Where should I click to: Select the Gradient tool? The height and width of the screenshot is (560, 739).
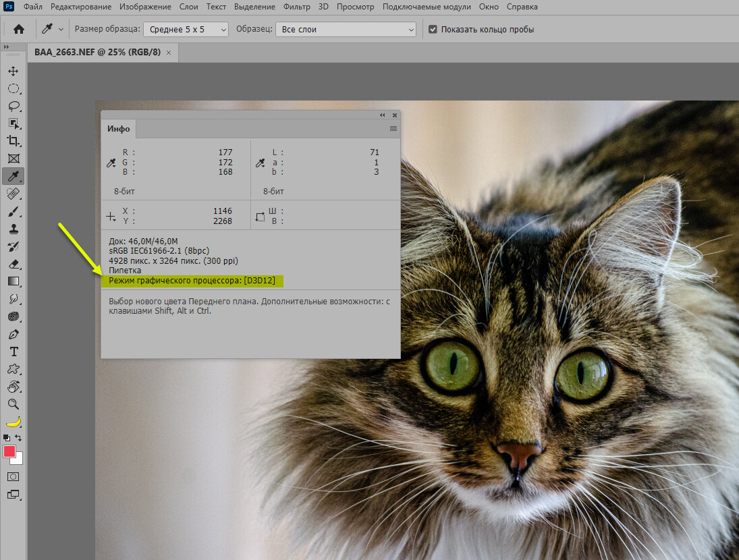(13, 281)
